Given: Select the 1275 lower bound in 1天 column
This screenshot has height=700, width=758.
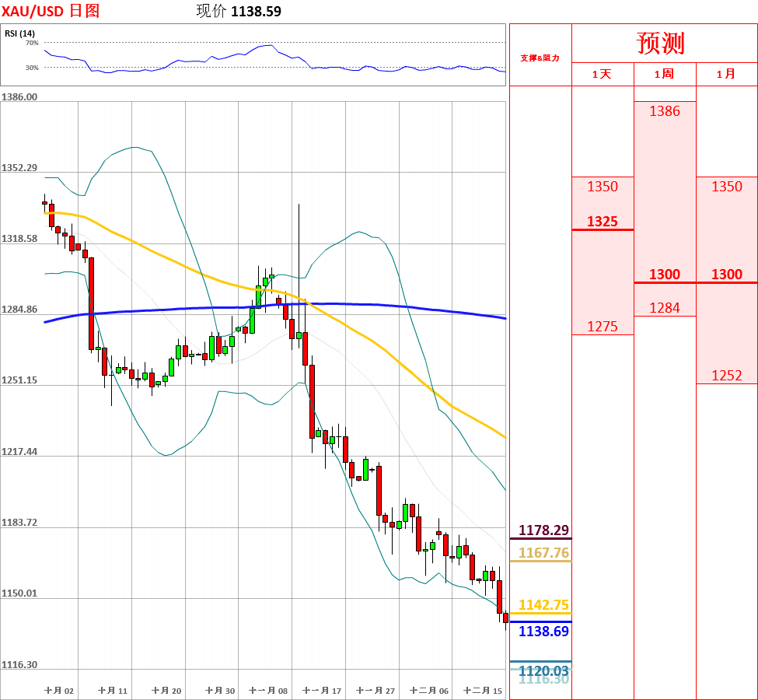Looking at the screenshot, I should click(x=602, y=327).
